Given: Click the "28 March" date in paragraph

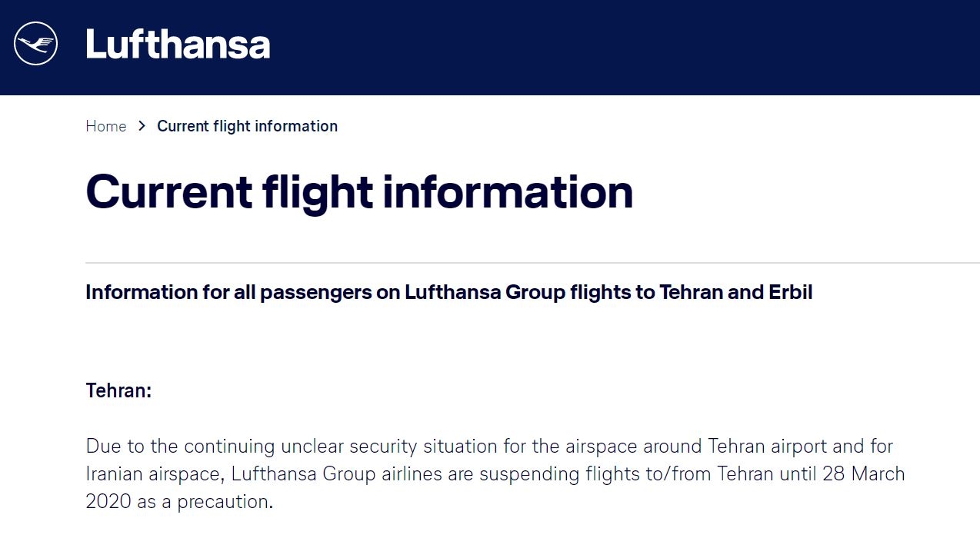Looking at the screenshot, I should tap(864, 473).
